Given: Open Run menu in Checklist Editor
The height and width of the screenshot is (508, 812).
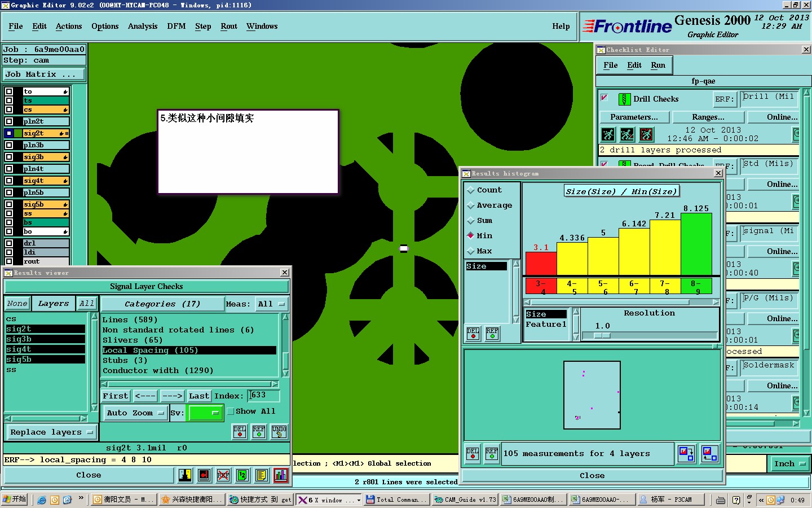Looking at the screenshot, I should pyautogui.click(x=658, y=65).
